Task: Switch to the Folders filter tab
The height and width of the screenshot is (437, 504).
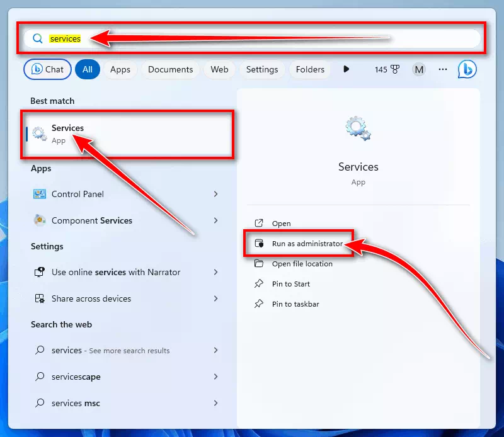Action: (310, 69)
